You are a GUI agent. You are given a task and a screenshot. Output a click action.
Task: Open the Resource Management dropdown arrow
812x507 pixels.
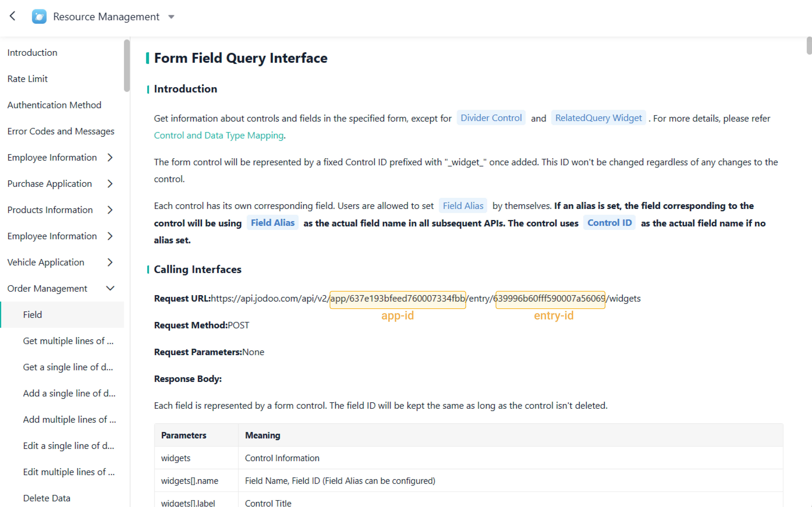point(171,17)
